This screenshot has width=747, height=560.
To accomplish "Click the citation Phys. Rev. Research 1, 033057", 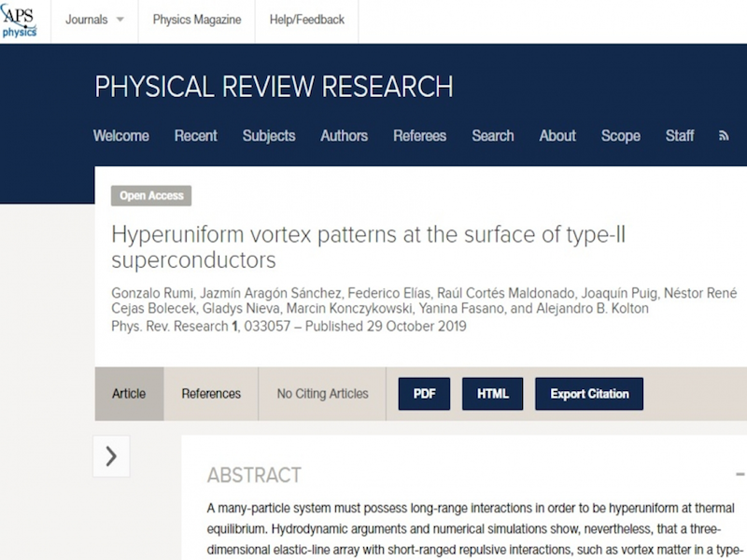I will click(201, 326).
